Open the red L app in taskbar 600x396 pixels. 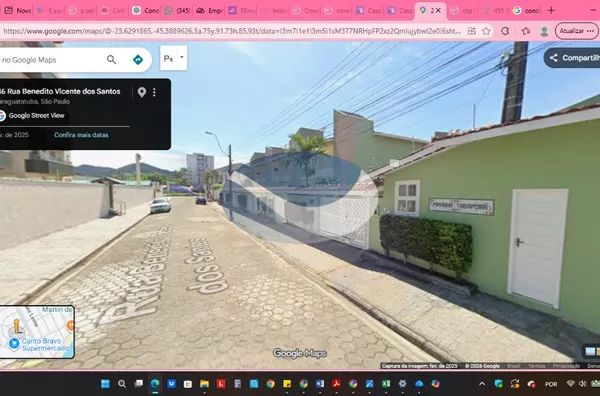tap(221, 383)
